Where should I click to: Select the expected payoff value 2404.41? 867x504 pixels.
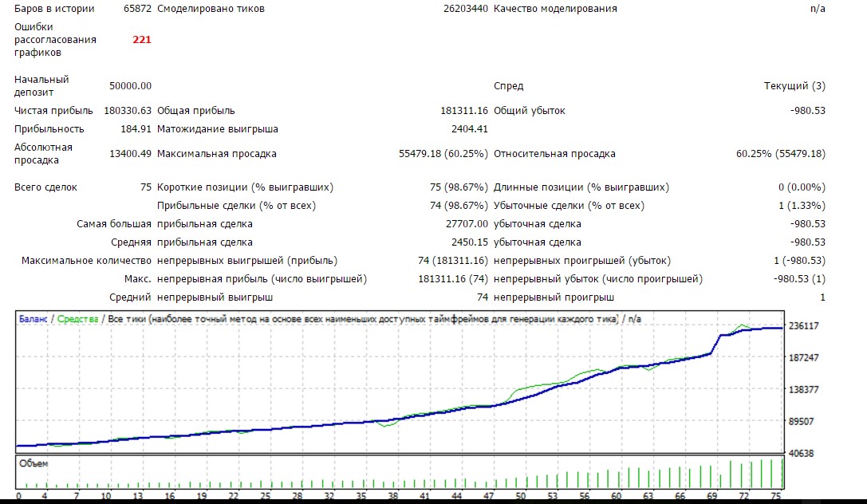click(469, 129)
